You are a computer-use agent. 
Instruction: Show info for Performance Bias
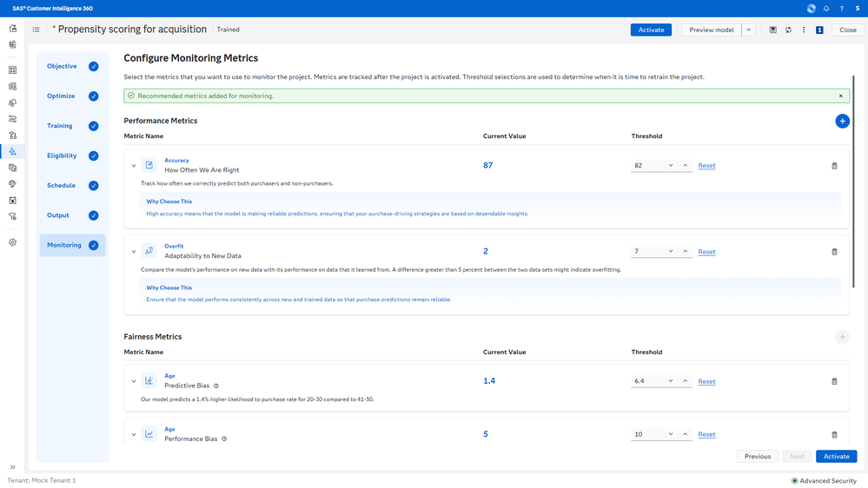click(x=224, y=439)
